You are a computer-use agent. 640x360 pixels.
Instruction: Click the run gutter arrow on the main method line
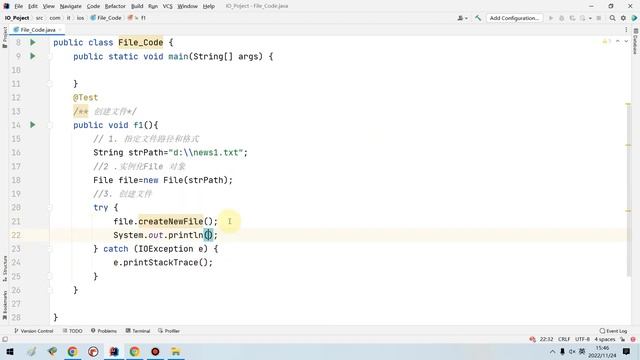(33, 56)
